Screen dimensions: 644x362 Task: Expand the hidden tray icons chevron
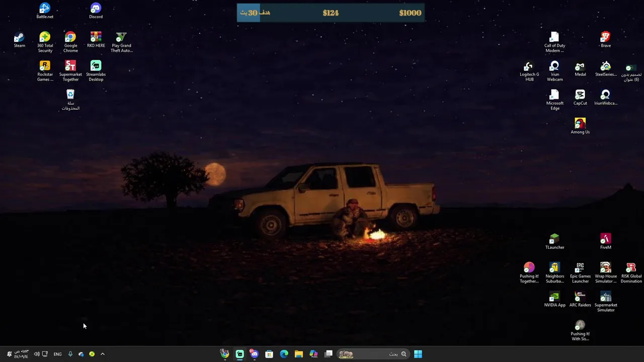pyautogui.click(x=103, y=354)
